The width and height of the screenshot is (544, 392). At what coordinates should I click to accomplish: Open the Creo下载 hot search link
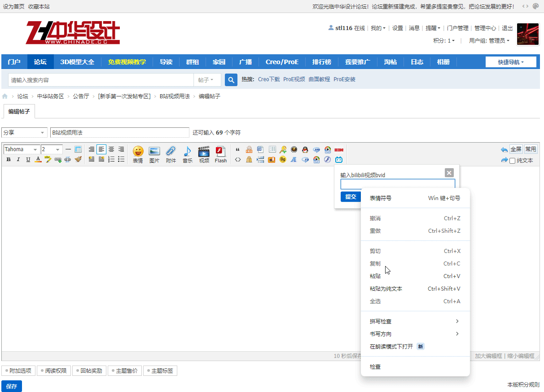point(269,79)
